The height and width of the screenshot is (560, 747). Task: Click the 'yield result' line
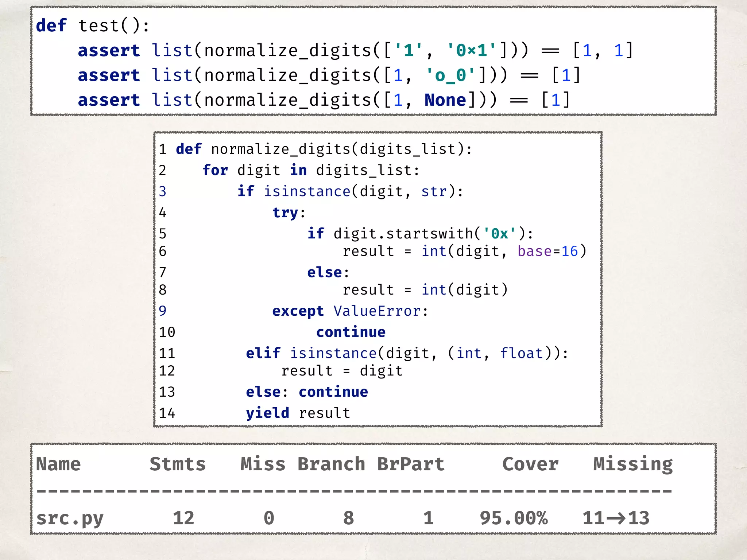(298, 413)
